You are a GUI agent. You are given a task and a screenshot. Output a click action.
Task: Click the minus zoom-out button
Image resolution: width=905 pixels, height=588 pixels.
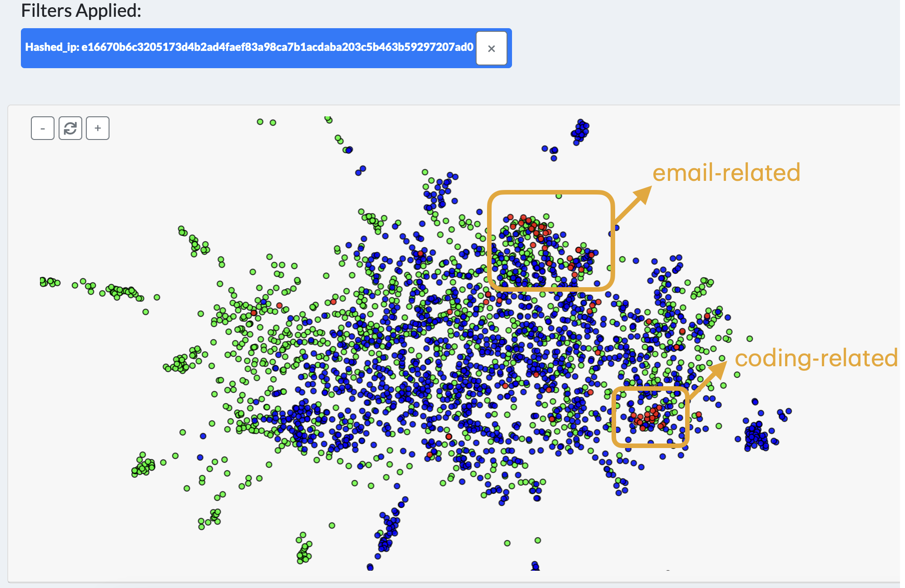[x=43, y=128]
